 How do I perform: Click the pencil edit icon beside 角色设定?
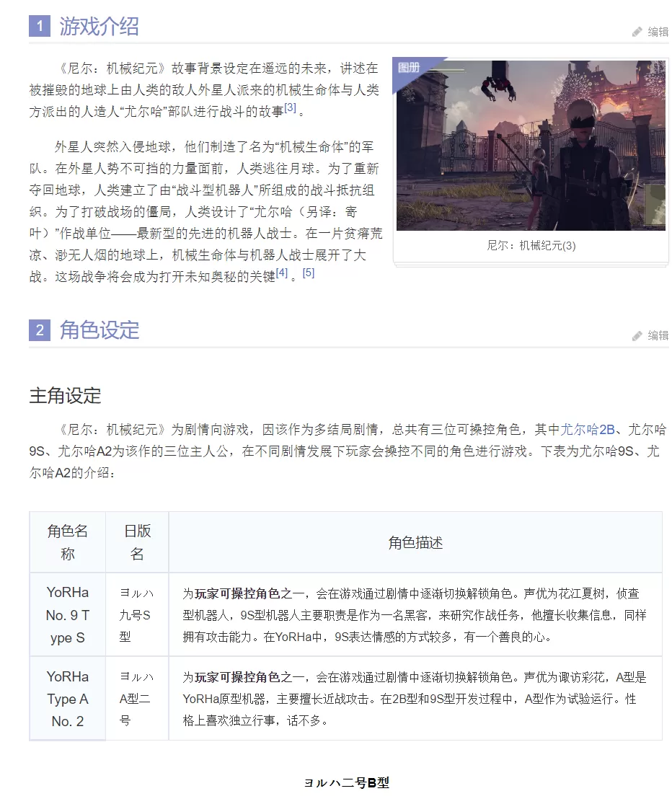coord(637,335)
